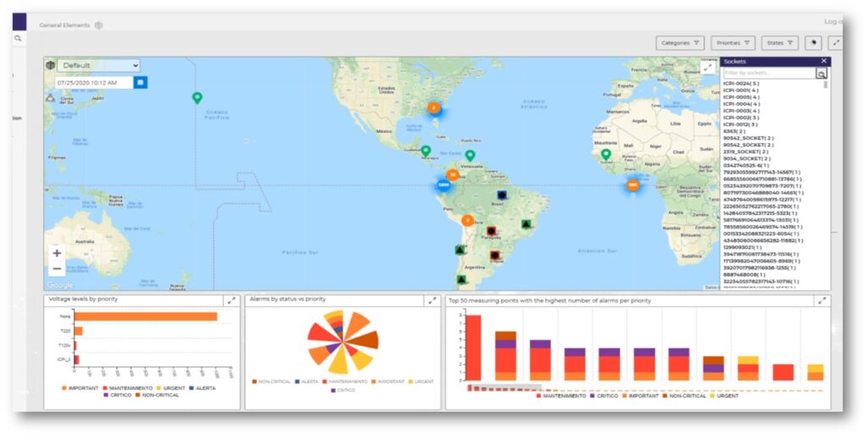Select socket ICPI-0024 in the Sockets list
Screen dimensions: 868x437
[x=741, y=84]
